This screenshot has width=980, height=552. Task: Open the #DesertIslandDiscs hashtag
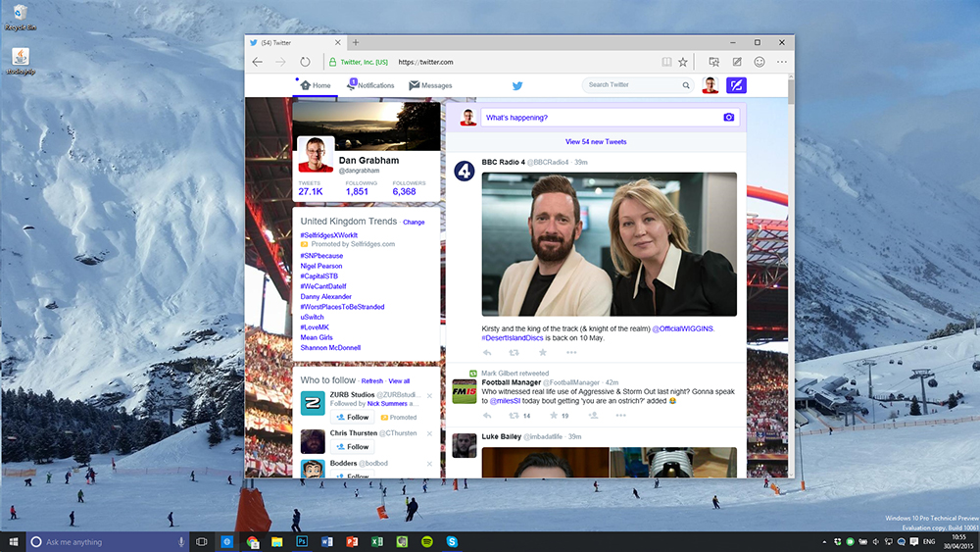click(x=512, y=338)
